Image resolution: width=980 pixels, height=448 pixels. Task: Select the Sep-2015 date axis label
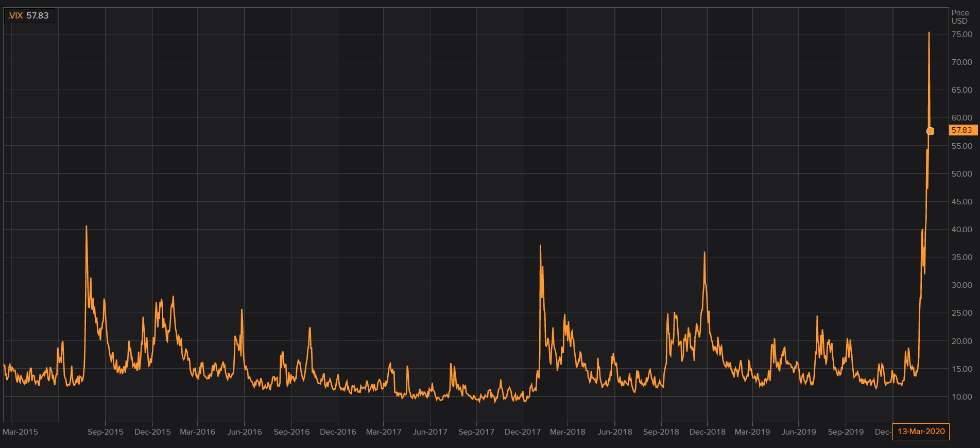tap(106, 432)
